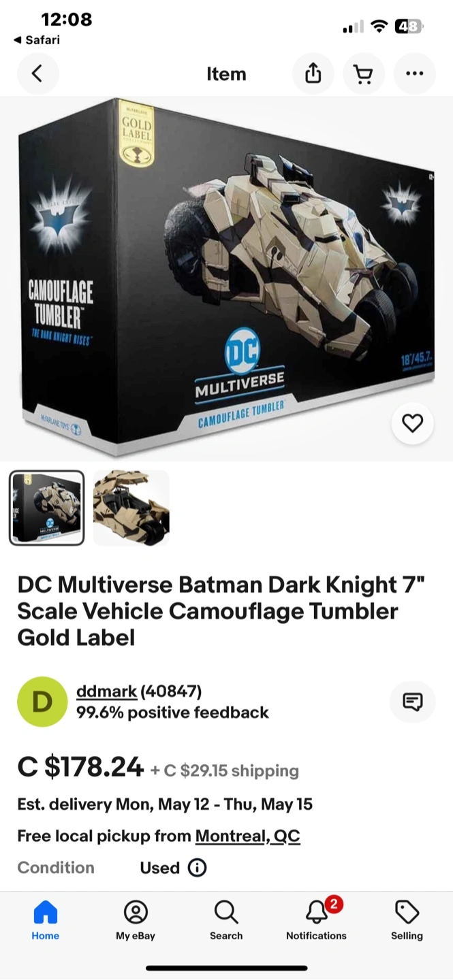The height and width of the screenshot is (980, 453).
Task: Show condition info for Used
Action: tap(197, 868)
